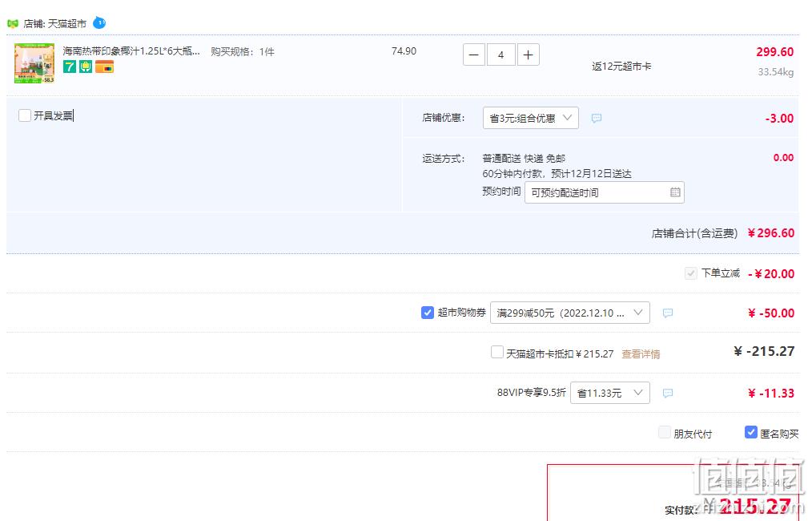Open the coconut juice product thumbnail
The width and height of the screenshot is (812, 521).
pos(34,63)
